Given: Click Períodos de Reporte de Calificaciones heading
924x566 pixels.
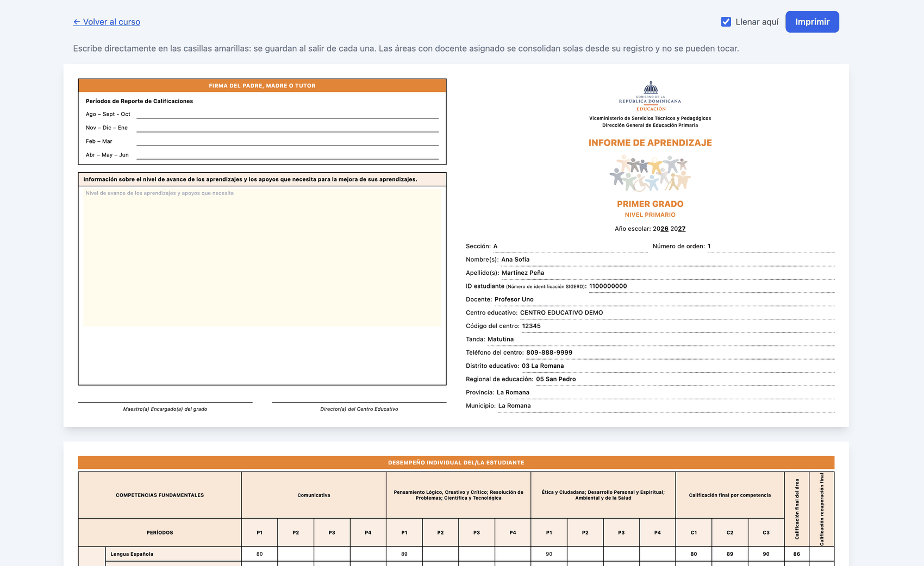Looking at the screenshot, I should [x=139, y=101].
